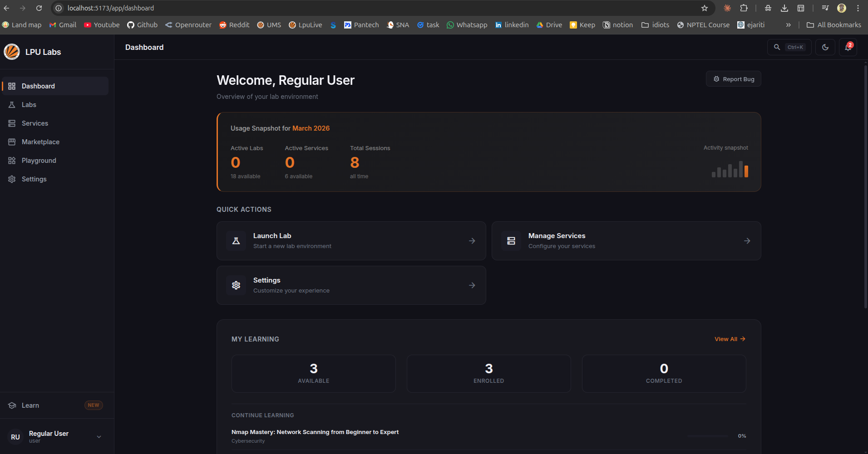Image resolution: width=868 pixels, height=454 pixels.
Task: Open the LPU Labs logo
Action: [11, 51]
